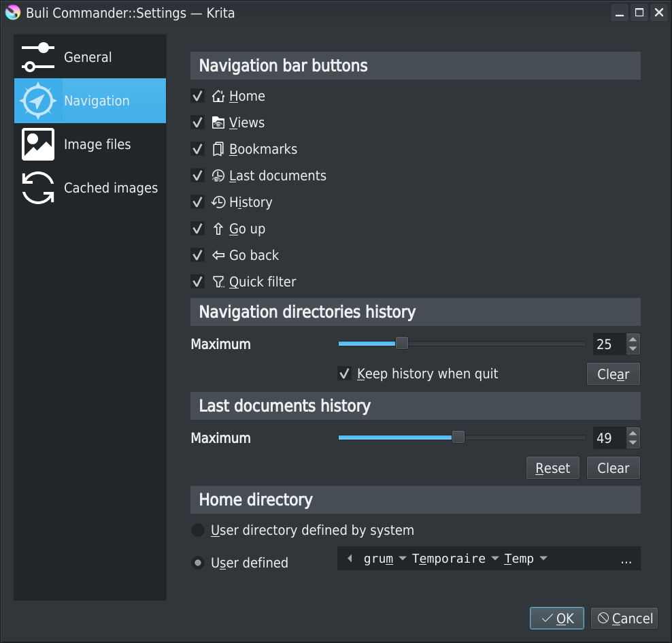Image resolution: width=672 pixels, height=643 pixels.
Task: Click the funnel icon beside Quick filter
Action: pyautogui.click(x=218, y=282)
